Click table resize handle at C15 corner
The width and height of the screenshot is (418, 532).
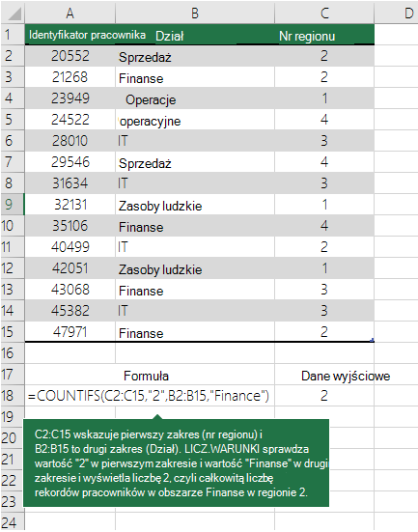pyautogui.click(x=373, y=340)
